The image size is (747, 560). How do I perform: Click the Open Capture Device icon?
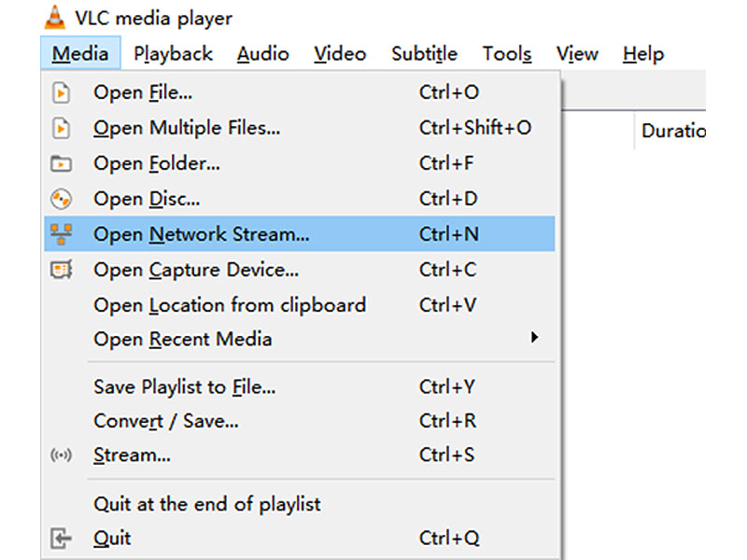pyautogui.click(x=63, y=270)
